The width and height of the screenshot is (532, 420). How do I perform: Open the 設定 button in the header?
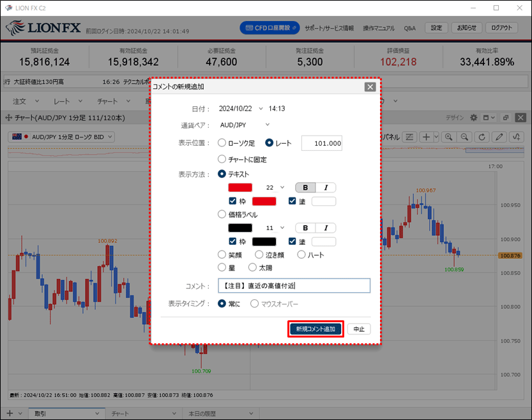(436, 28)
